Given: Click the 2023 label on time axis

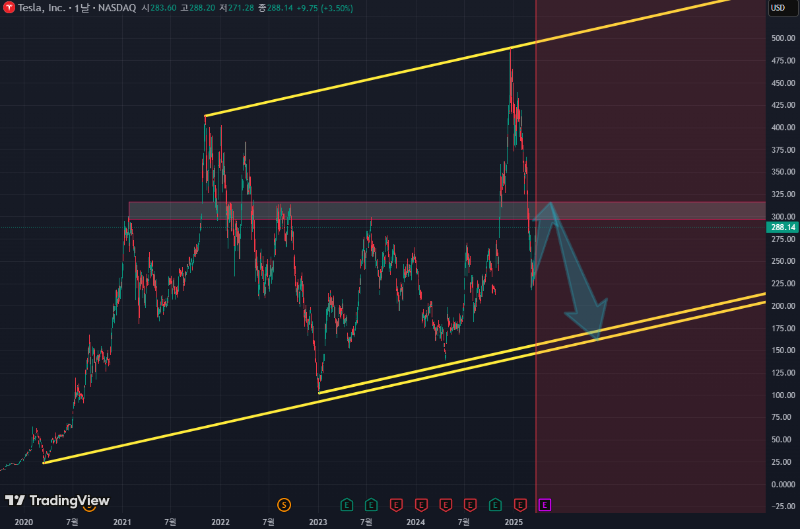Looking at the screenshot, I should [318, 522].
